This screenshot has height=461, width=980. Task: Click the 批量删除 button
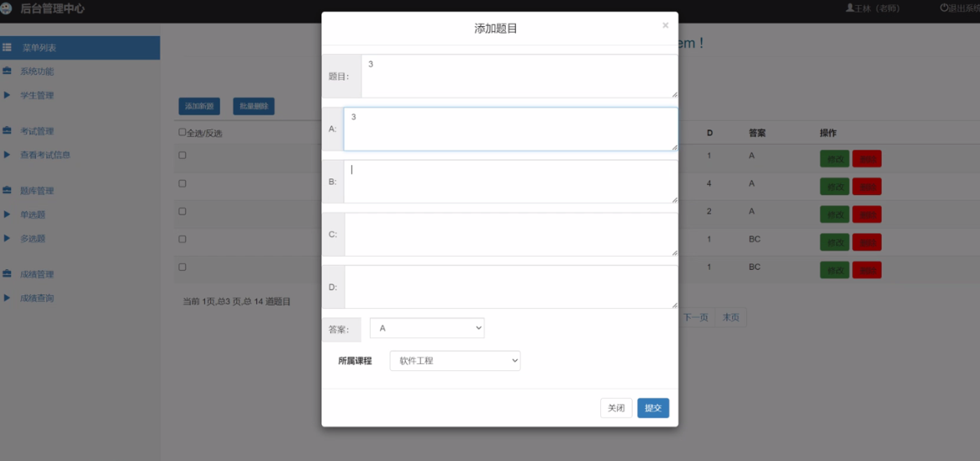(x=254, y=106)
